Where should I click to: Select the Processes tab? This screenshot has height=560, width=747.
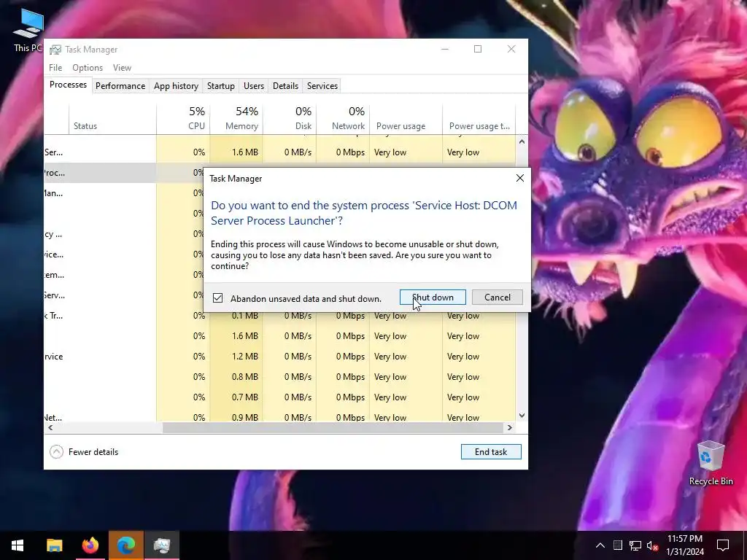tap(68, 85)
